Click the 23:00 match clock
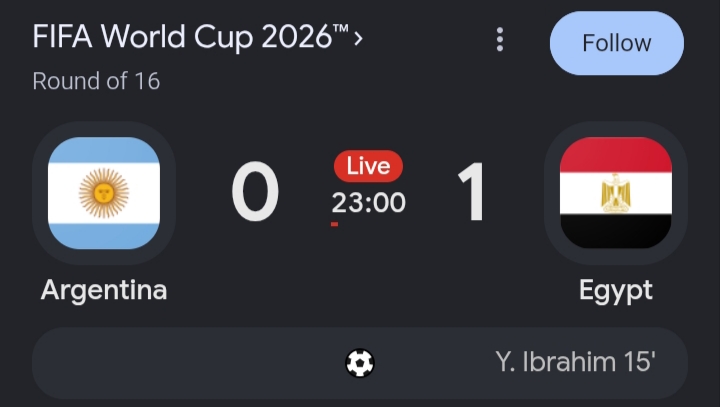The width and height of the screenshot is (720, 407). coord(369,203)
